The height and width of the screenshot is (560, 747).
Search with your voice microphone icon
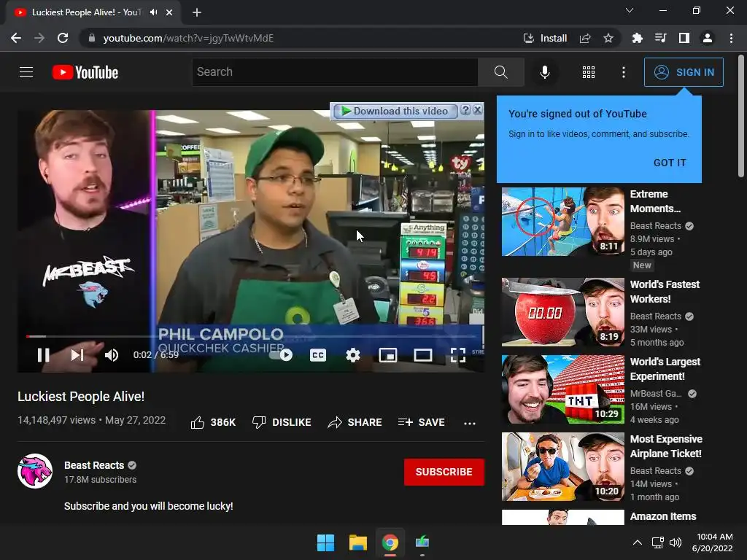coord(544,72)
